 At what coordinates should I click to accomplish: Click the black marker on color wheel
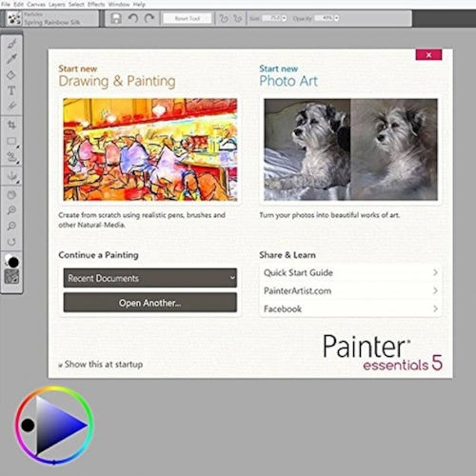pyautogui.click(x=28, y=426)
